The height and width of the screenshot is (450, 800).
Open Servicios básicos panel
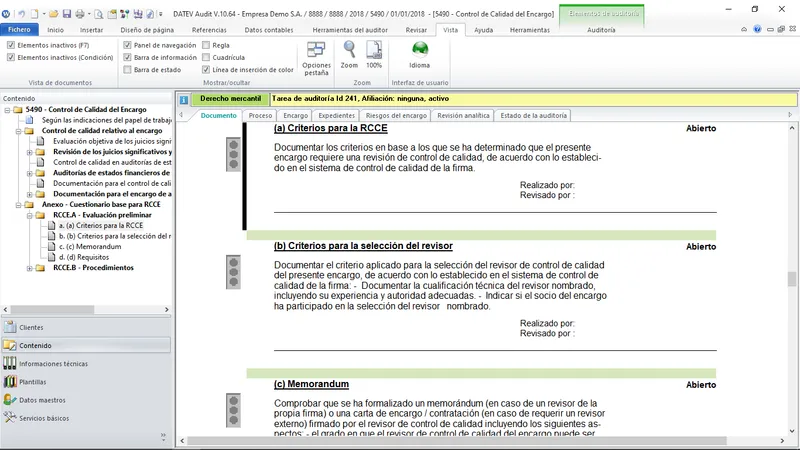point(86,418)
